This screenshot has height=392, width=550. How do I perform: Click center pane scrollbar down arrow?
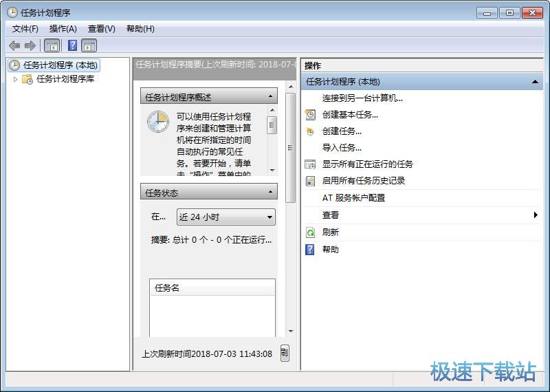tap(290, 331)
